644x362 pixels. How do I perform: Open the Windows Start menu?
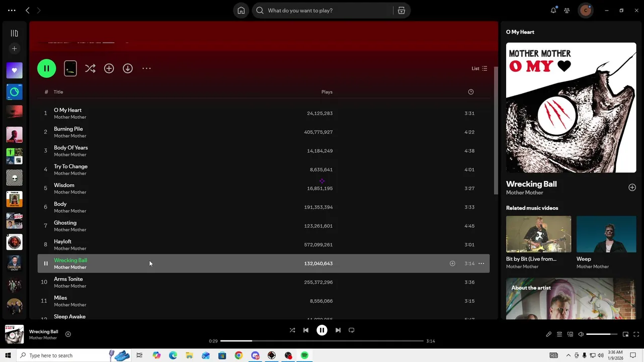(x=8, y=355)
